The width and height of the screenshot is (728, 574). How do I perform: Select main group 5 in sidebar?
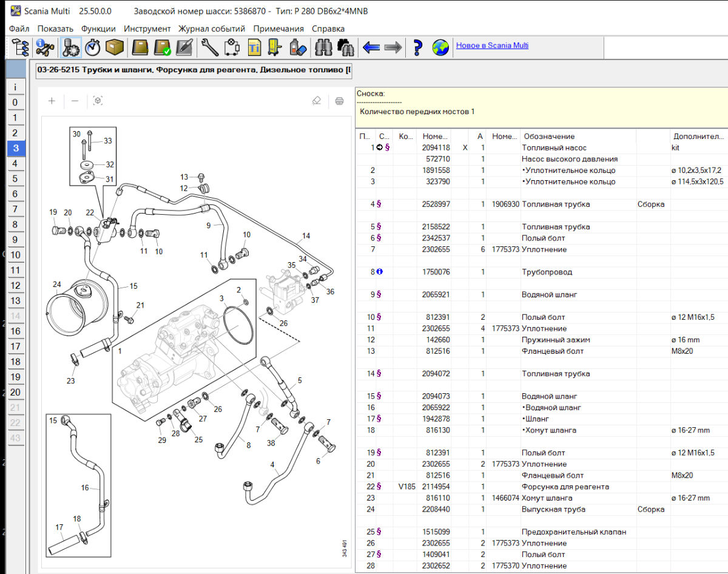coord(15,179)
